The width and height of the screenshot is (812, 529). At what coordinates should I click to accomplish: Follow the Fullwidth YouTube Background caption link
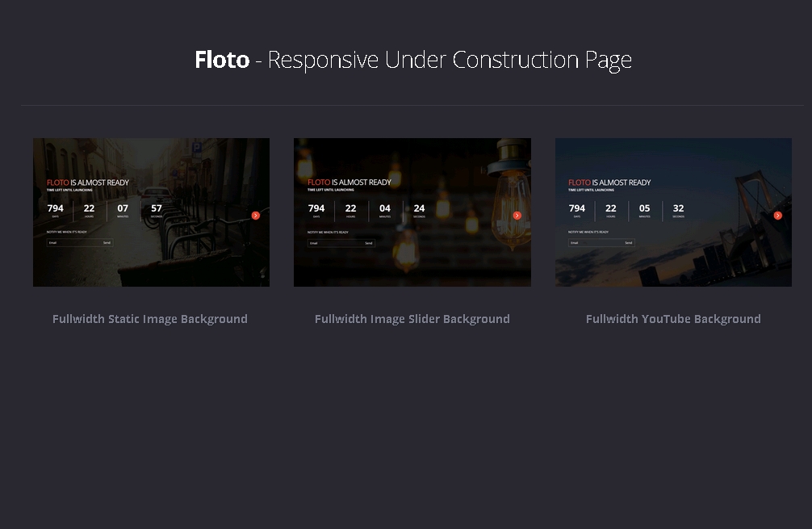click(x=673, y=319)
